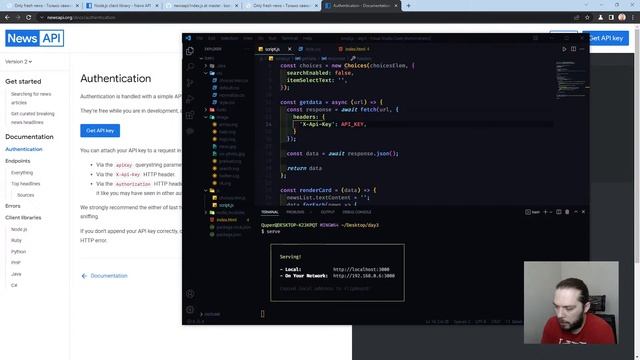640x360 pixels.
Task: Split the terminal panel
Action: 558,212
